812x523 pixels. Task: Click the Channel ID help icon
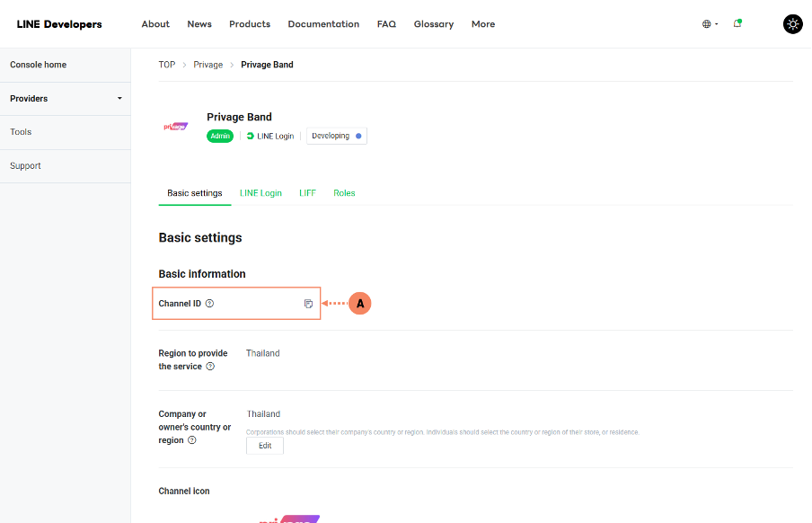coord(209,304)
